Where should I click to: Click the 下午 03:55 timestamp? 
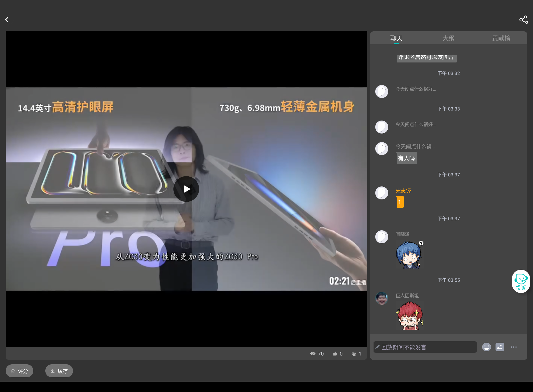click(448, 280)
